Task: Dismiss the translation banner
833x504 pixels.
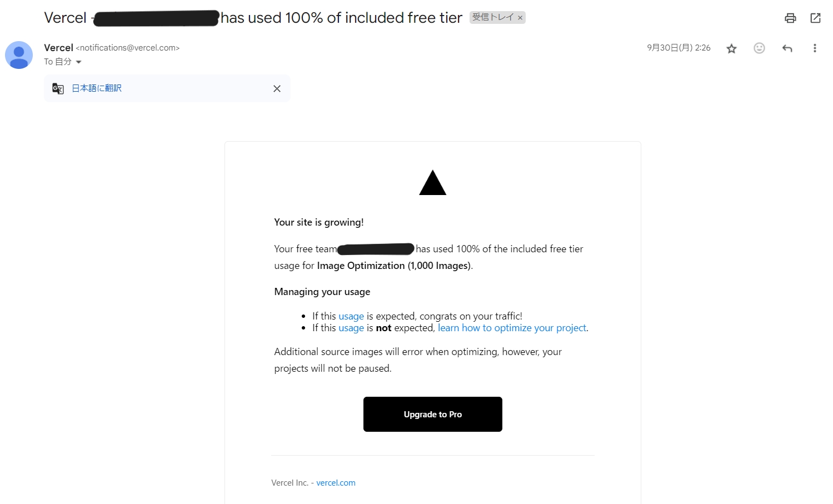Action: tap(277, 89)
